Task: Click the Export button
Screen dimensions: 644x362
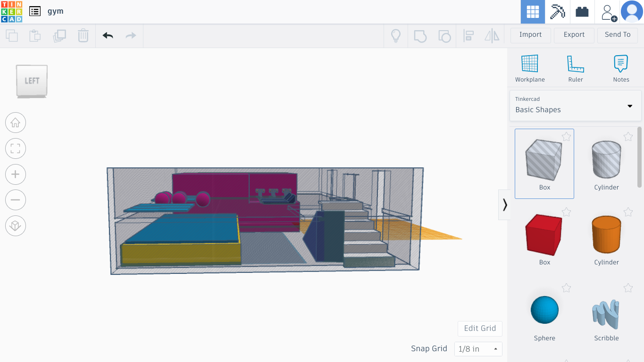Action: click(x=574, y=35)
